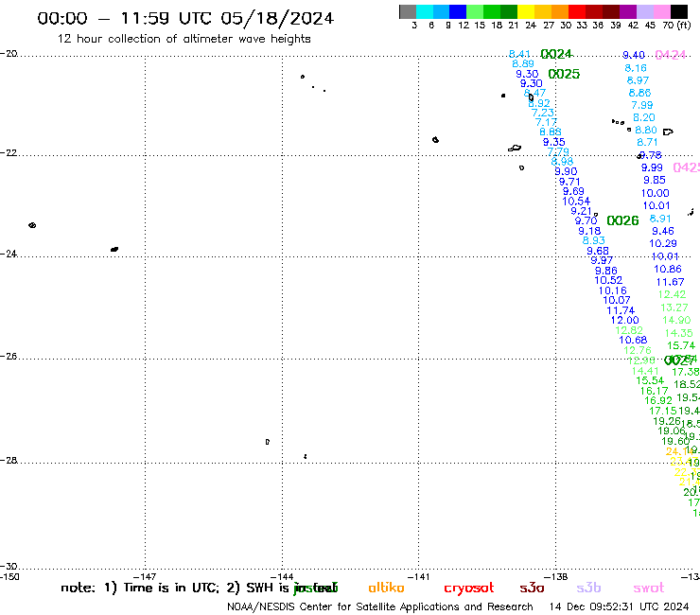Click the lavender s3b satellite label
This screenshot has height=615, width=700.
pos(588,588)
